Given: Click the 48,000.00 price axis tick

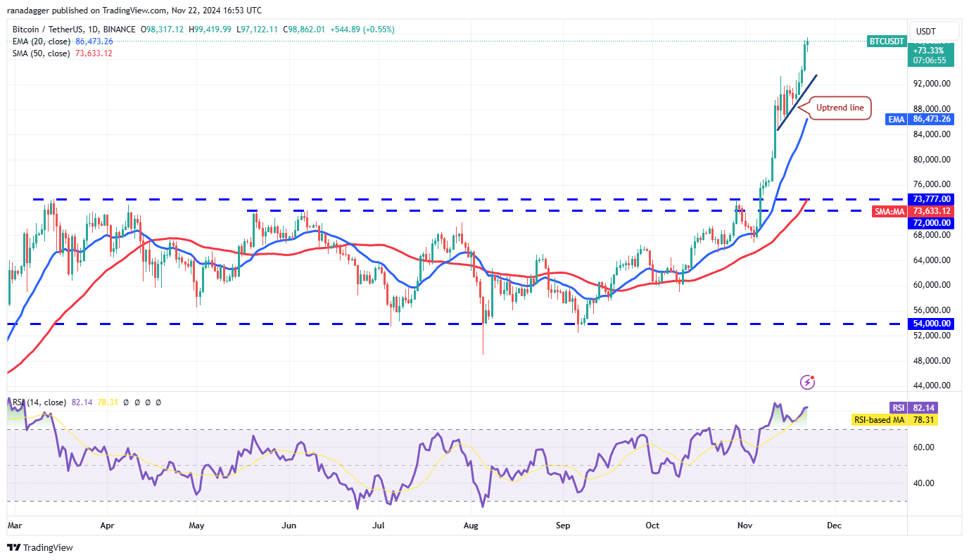Looking at the screenshot, I should 932,361.
